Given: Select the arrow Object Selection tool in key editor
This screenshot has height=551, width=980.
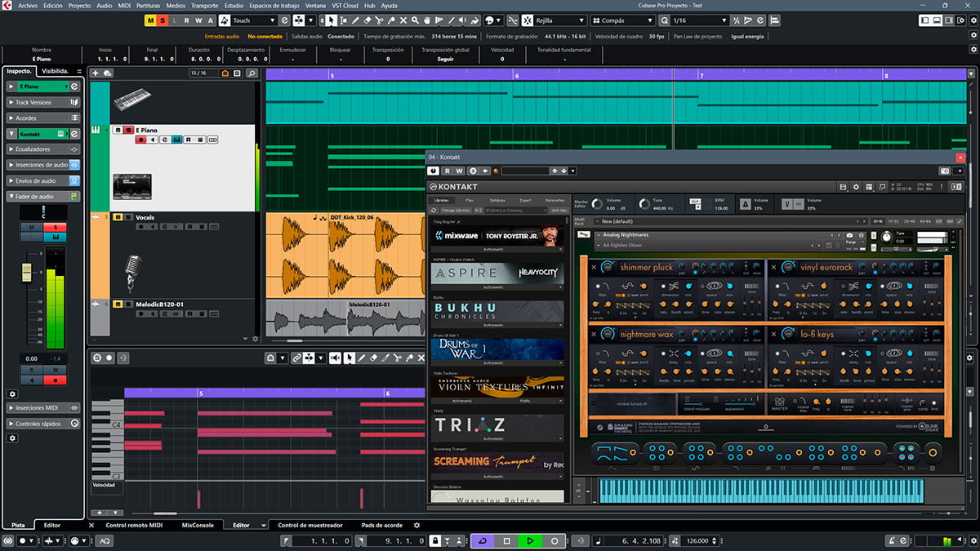Looking at the screenshot, I should (x=350, y=358).
